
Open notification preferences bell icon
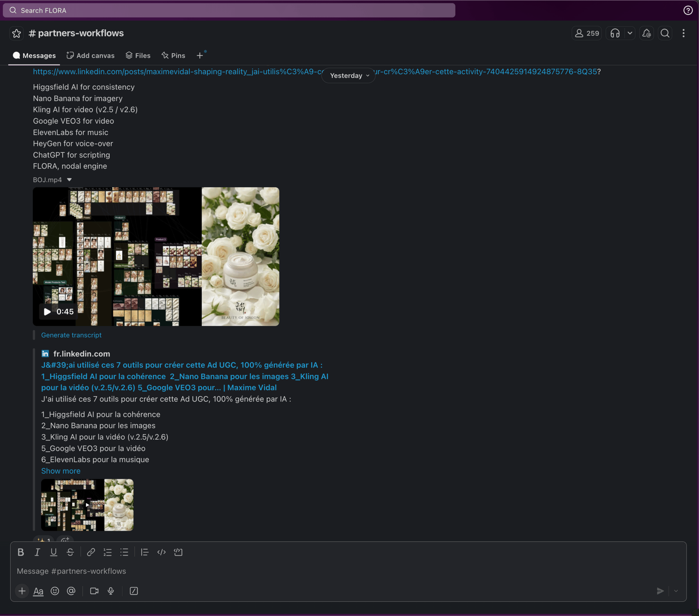[647, 34]
